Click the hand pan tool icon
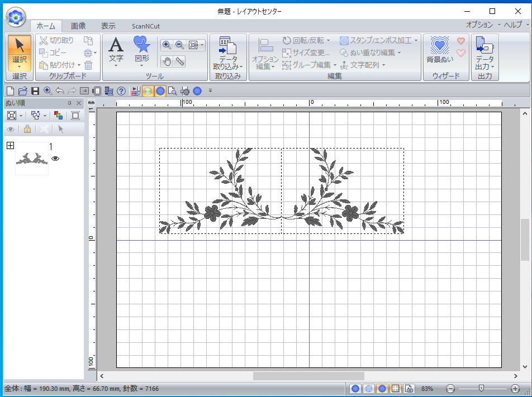The height and width of the screenshot is (397, 532). [x=167, y=61]
